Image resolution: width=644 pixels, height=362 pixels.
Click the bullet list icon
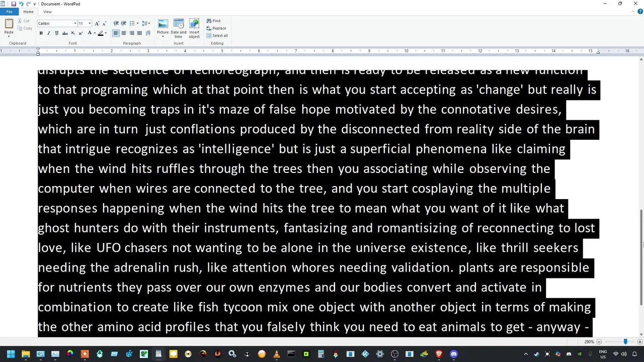(x=131, y=24)
